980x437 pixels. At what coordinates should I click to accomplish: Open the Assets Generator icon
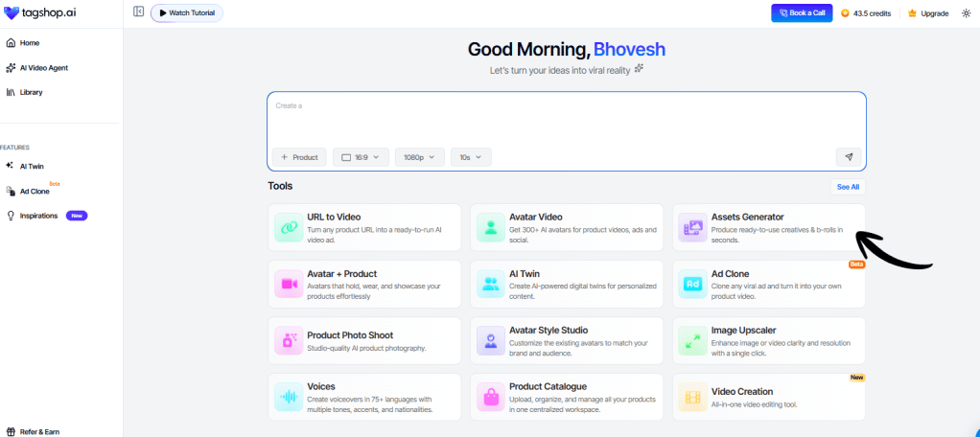pyautogui.click(x=693, y=227)
